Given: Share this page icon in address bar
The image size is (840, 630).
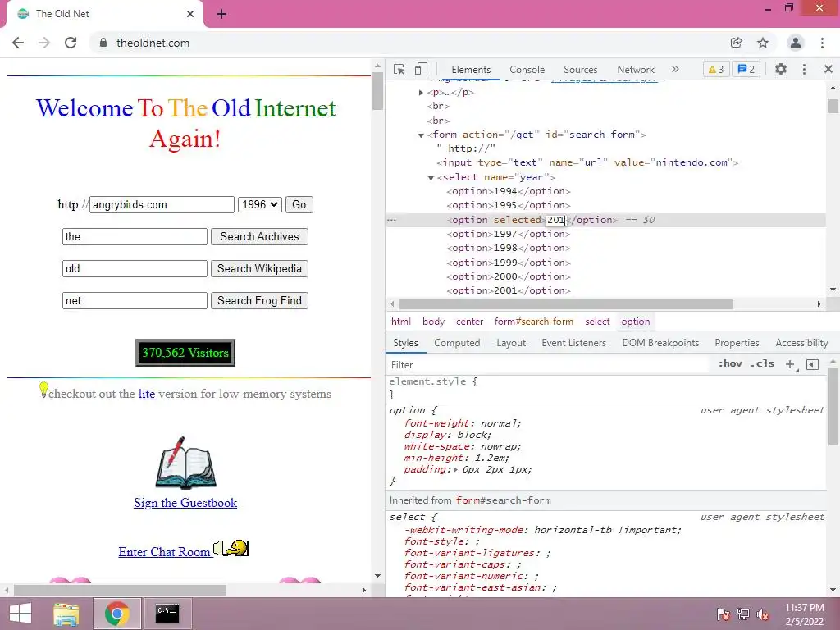Looking at the screenshot, I should point(736,43).
